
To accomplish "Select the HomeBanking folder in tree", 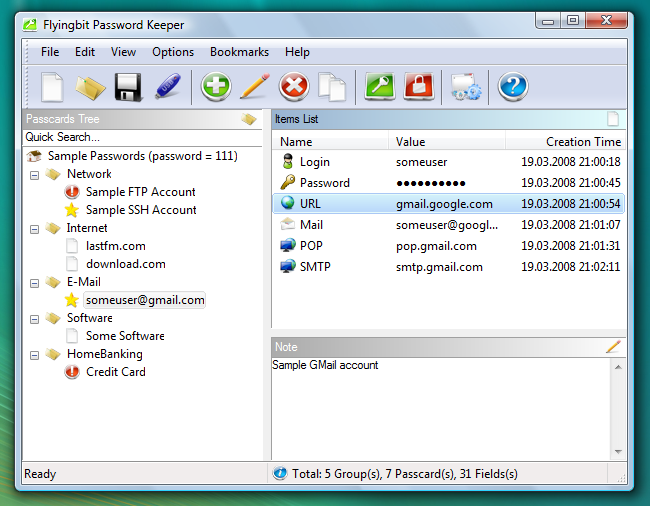I will click(104, 354).
